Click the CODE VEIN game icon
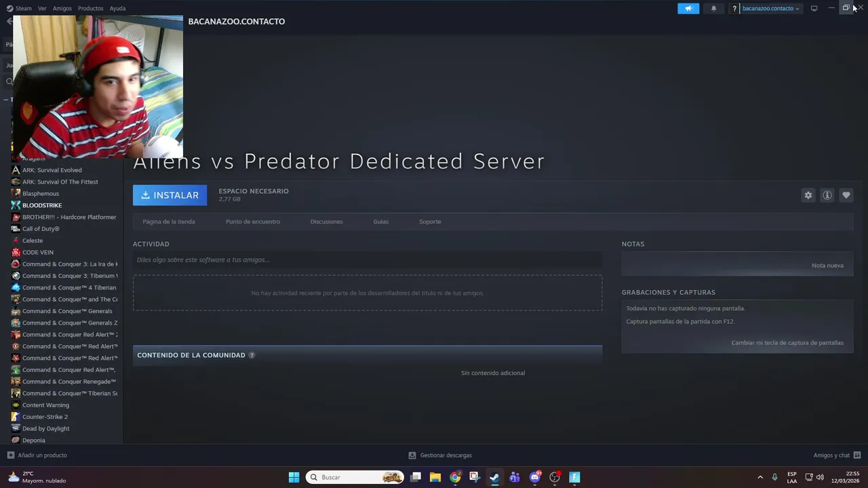This screenshot has height=488, width=868. [x=16, y=252]
